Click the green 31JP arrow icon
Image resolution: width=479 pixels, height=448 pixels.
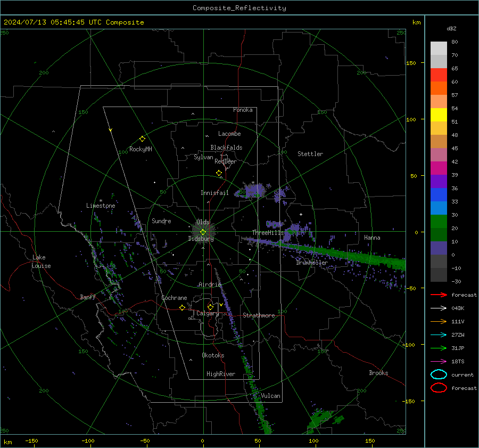439,348
